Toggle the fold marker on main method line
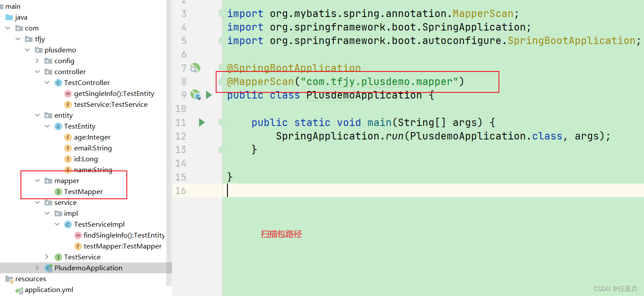The image size is (644, 296). (x=222, y=122)
